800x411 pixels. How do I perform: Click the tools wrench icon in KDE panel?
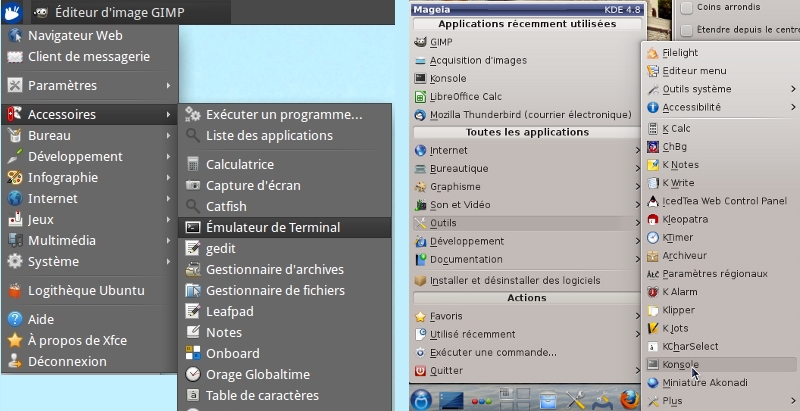(x=576, y=400)
